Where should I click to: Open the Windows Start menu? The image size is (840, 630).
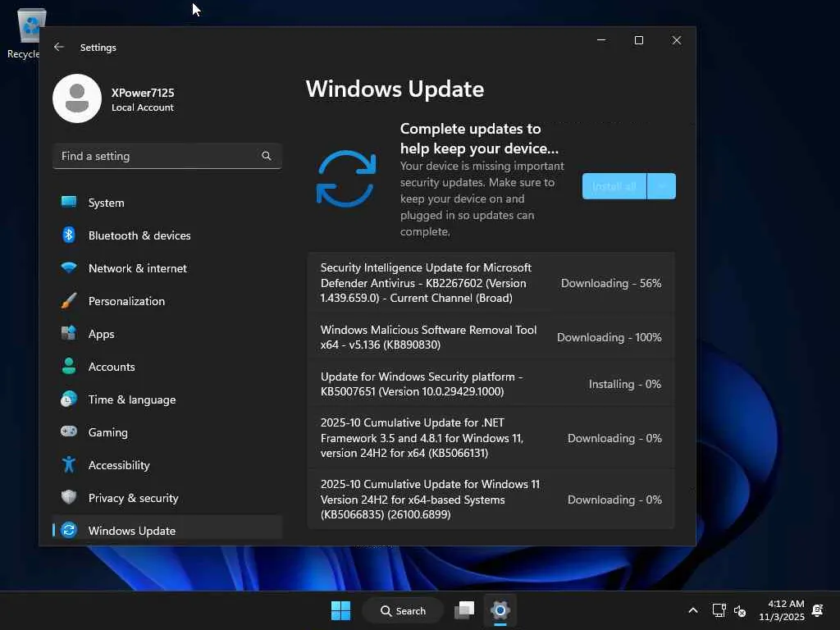[x=340, y=610]
